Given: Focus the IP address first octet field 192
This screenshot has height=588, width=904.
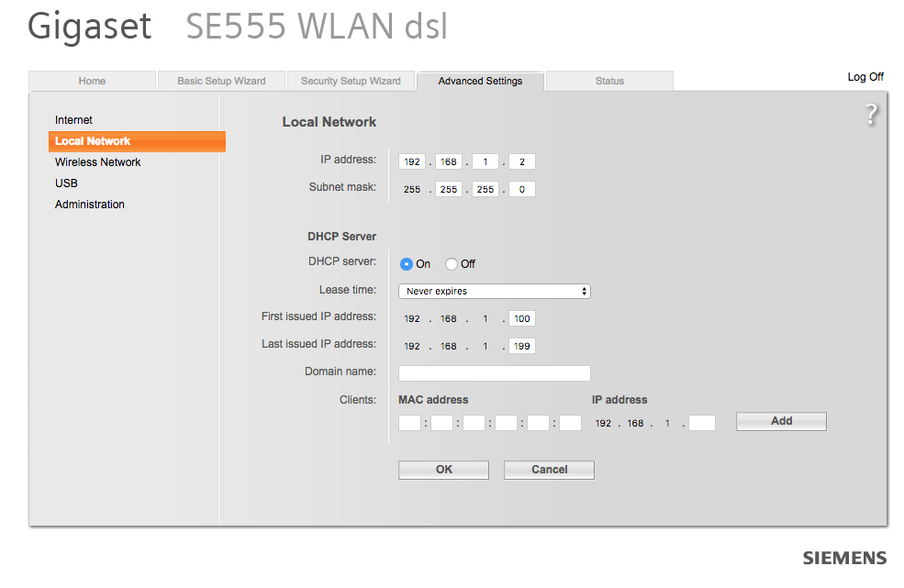Looking at the screenshot, I should [x=412, y=161].
